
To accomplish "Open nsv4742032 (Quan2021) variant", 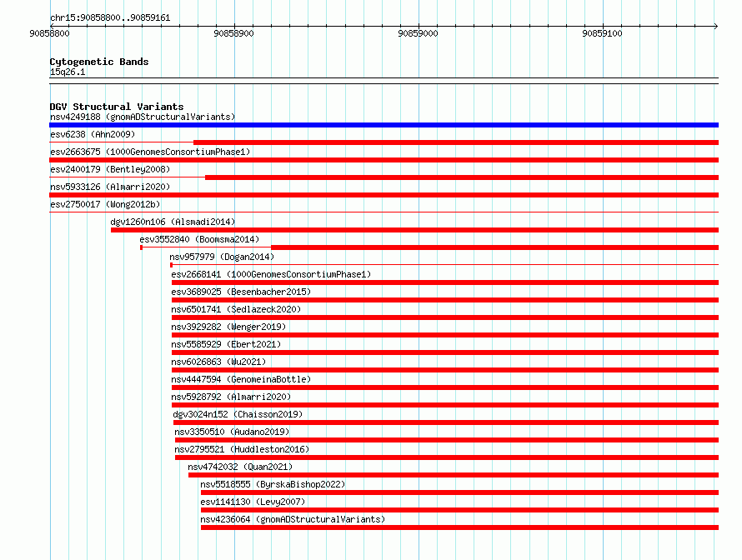I will (240, 467).
